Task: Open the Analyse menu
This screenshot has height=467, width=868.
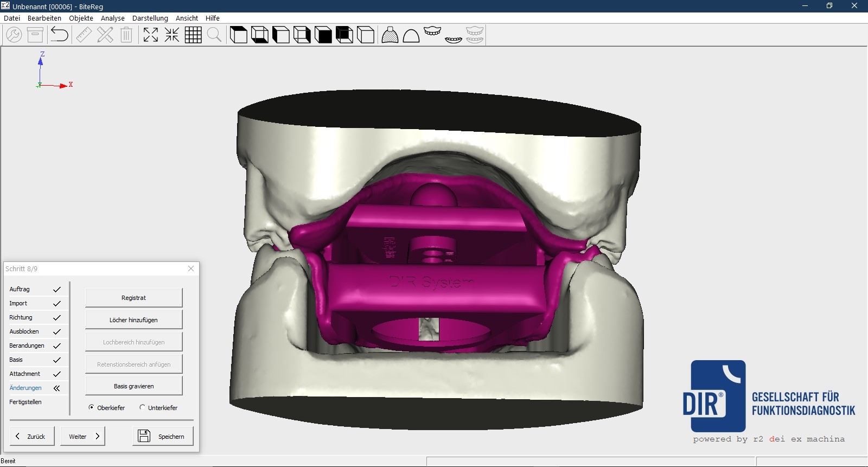Action: (x=112, y=18)
